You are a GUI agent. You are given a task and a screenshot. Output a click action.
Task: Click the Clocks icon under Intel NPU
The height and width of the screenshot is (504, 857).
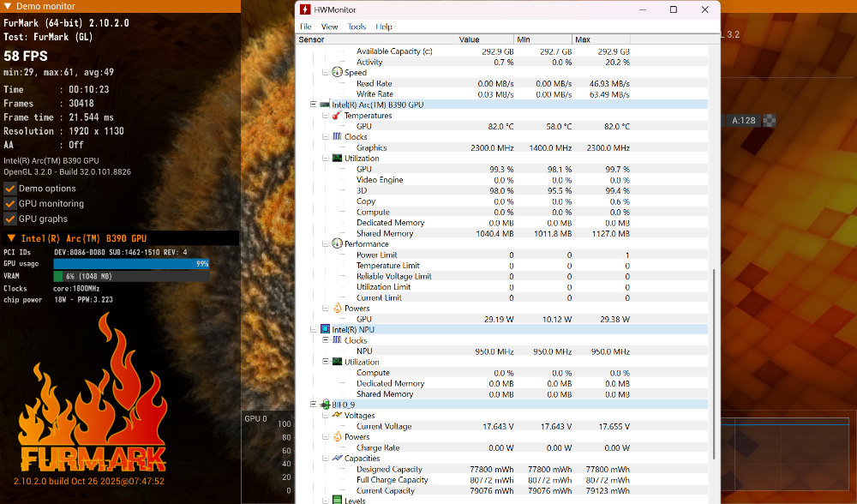337,340
